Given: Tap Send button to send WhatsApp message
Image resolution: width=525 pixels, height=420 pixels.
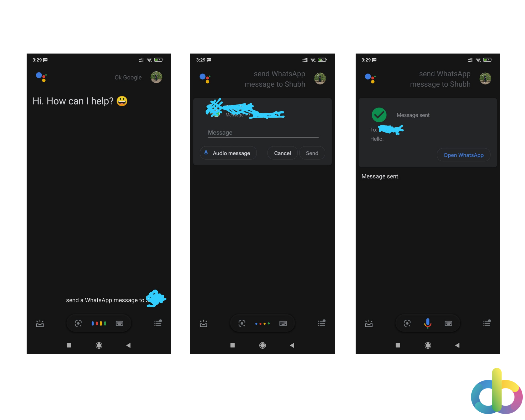Looking at the screenshot, I should click(312, 153).
